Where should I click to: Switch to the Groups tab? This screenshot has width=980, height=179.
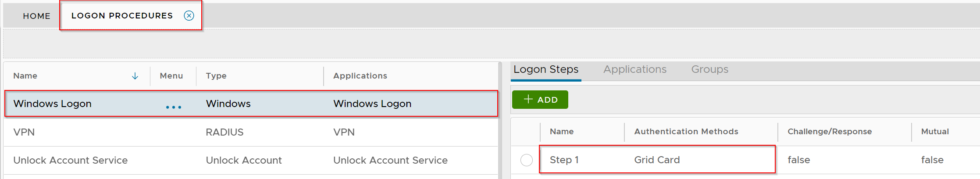709,69
